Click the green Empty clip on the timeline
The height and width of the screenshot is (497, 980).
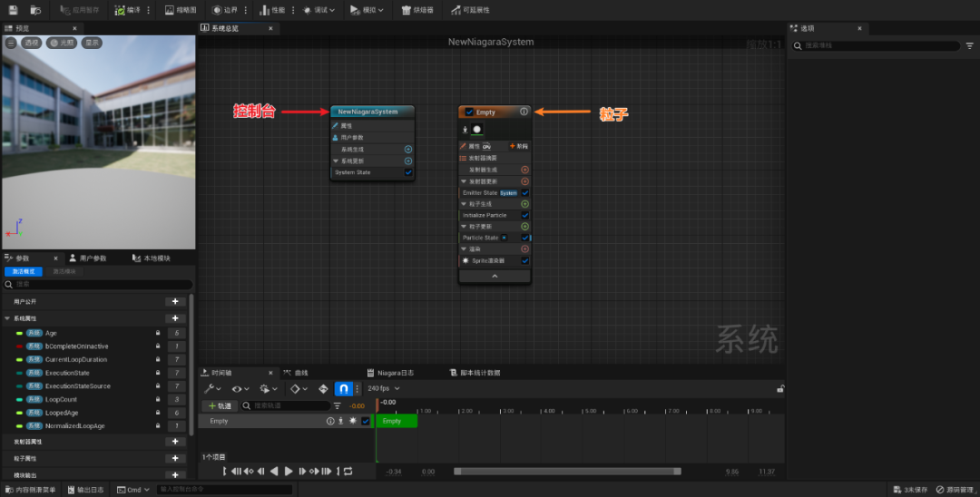point(397,421)
